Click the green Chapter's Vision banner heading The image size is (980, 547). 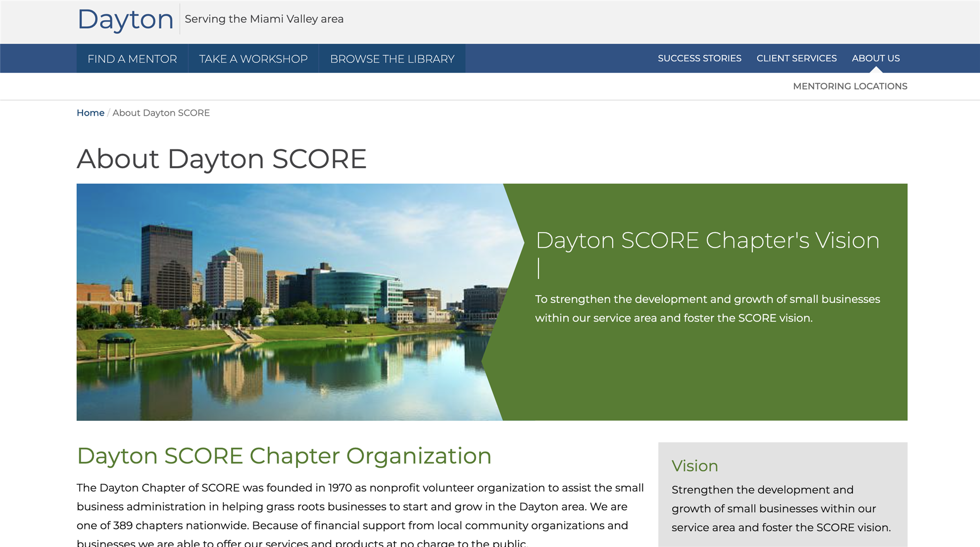coord(707,240)
